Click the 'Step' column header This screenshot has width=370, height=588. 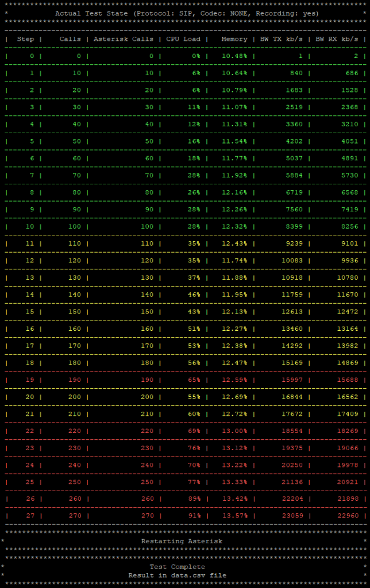(25, 39)
